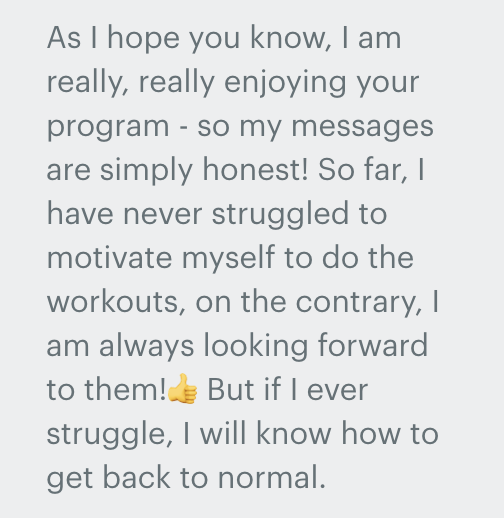The height and width of the screenshot is (518, 504).
Task: Click the word "But" after the emoji
Action: 231,389
